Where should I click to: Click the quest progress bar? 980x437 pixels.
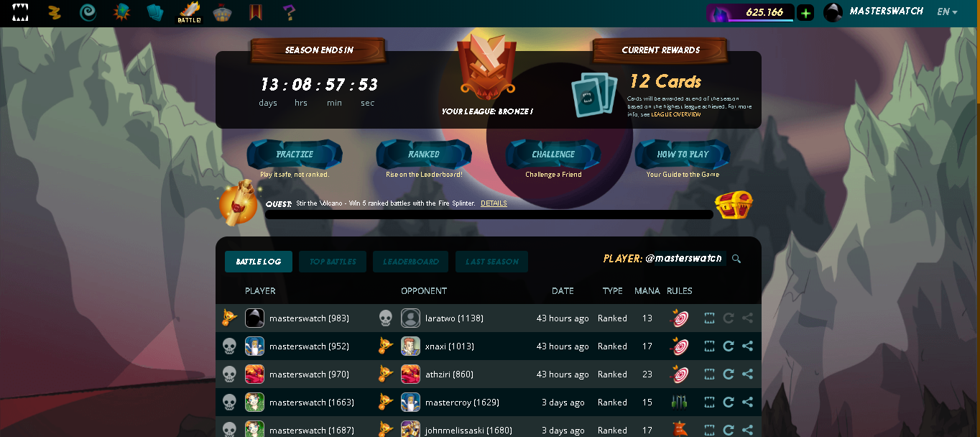pyautogui.click(x=489, y=214)
